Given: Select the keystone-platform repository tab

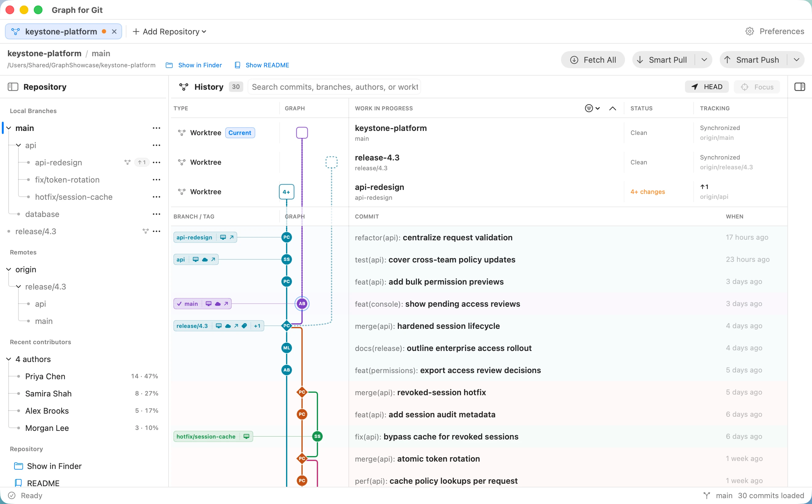Looking at the screenshot, I should click(63, 31).
